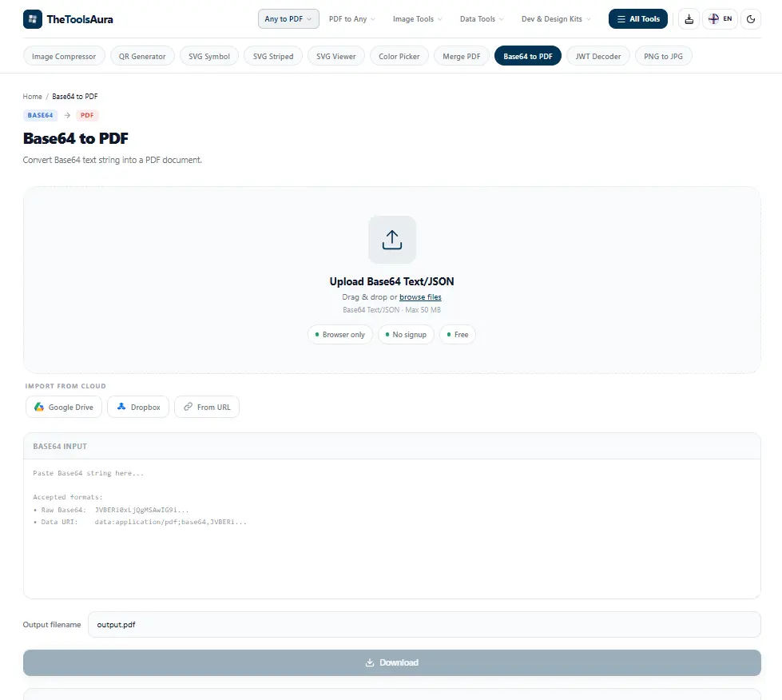Click the link icon for From URL
Screen dimensions: 782x700
click(188, 407)
